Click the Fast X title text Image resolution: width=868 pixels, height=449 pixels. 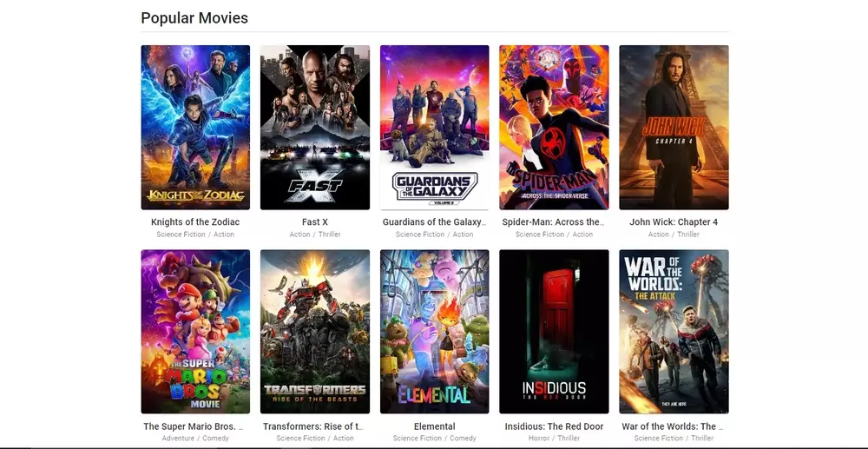click(x=315, y=222)
